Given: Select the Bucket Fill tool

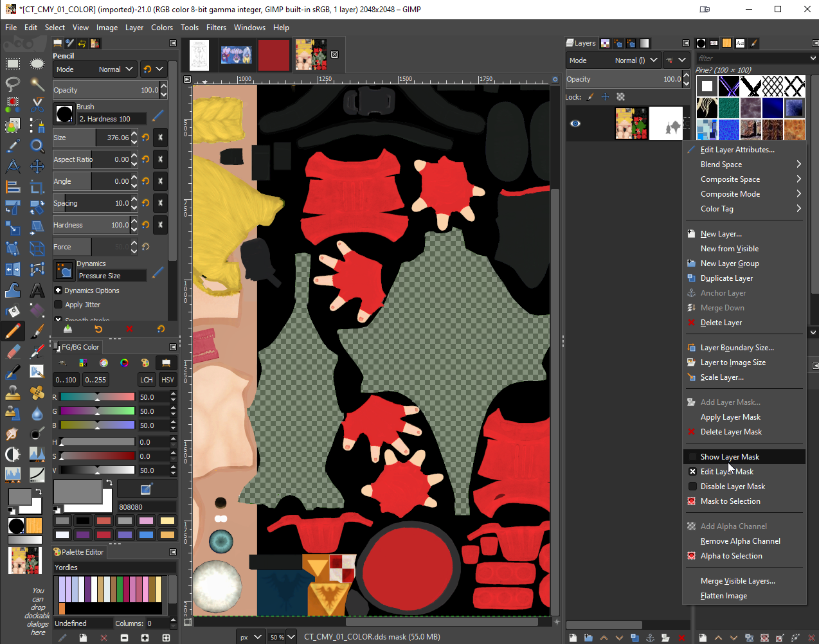Looking at the screenshot, I should click(12, 310).
